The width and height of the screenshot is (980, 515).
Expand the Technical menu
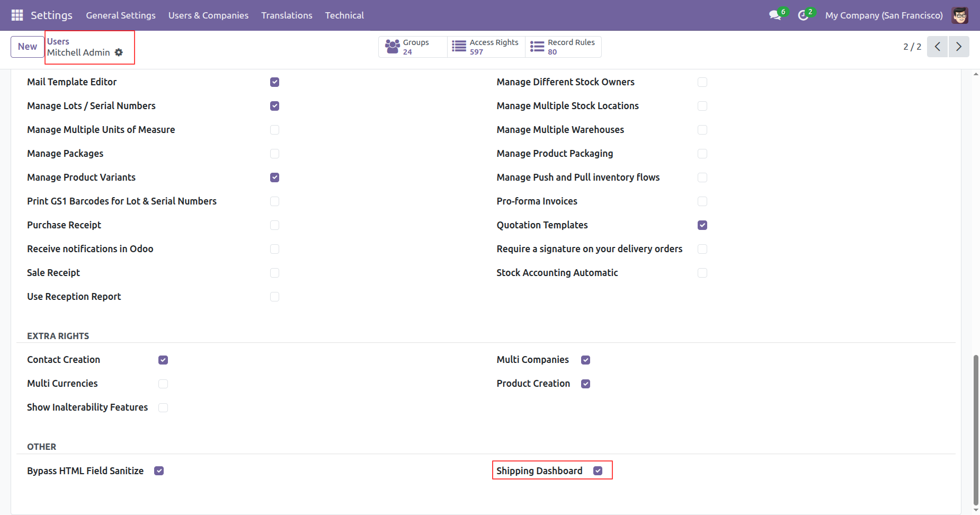[x=344, y=15]
